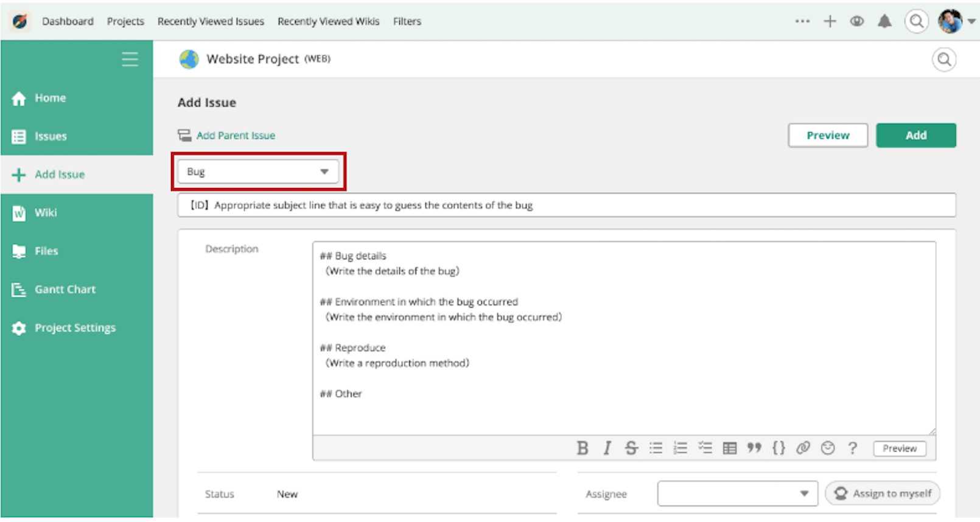
Task: Open the notifications bell
Action: (x=884, y=21)
